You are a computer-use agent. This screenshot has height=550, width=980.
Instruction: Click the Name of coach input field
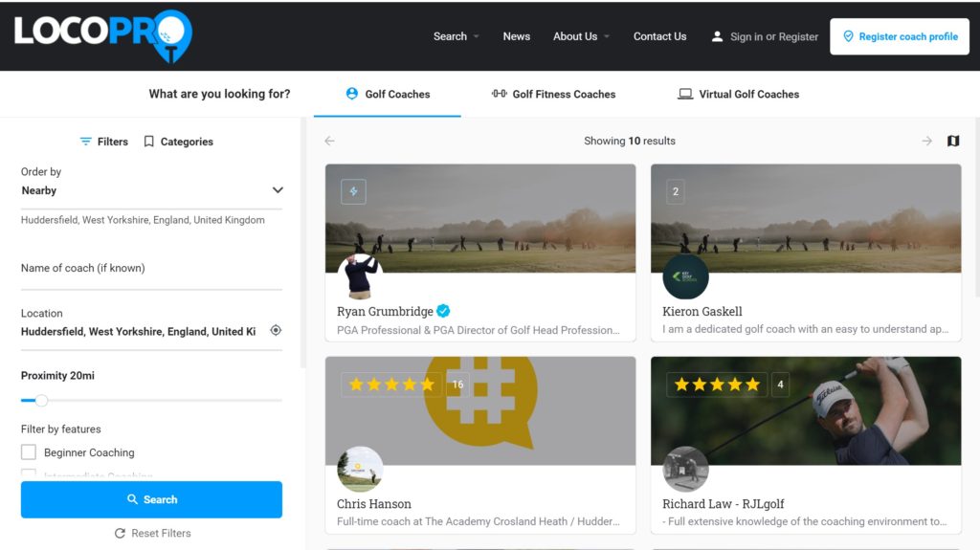(151, 269)
